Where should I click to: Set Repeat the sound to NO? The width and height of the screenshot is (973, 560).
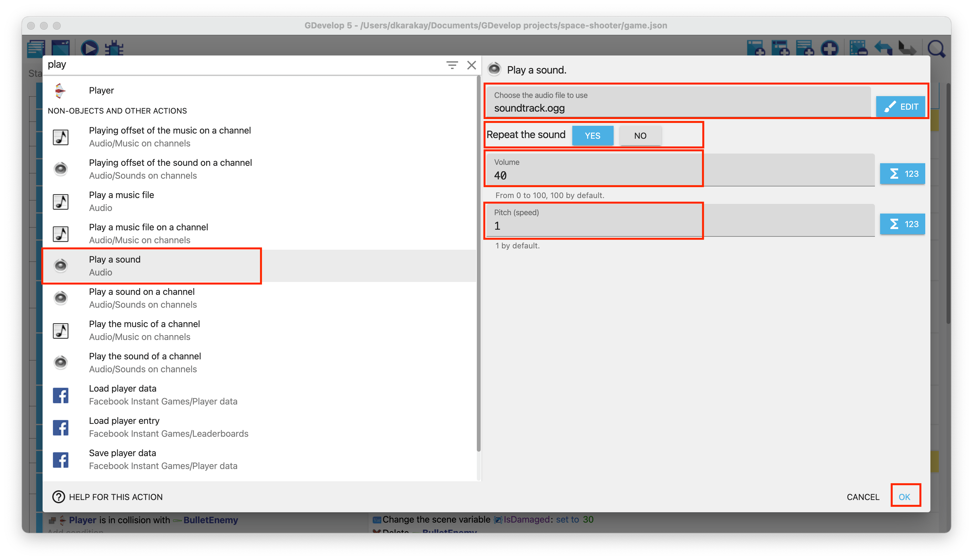coord(640,135)
